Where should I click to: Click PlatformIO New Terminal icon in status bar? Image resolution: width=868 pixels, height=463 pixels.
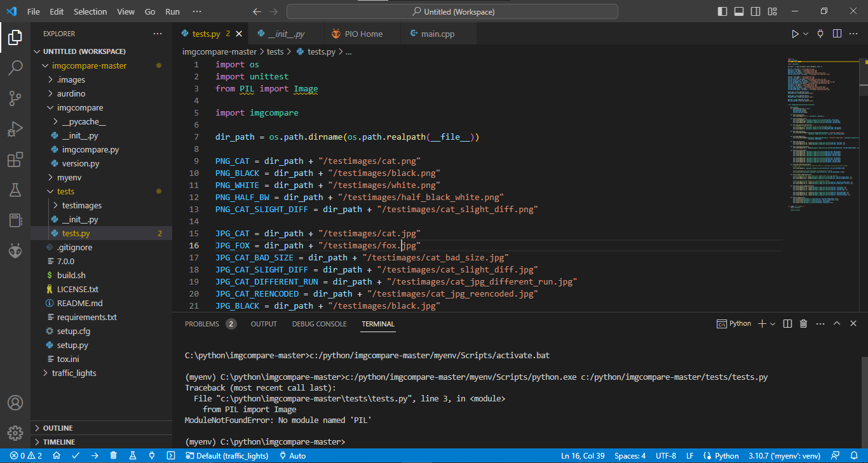coord(171,455)
